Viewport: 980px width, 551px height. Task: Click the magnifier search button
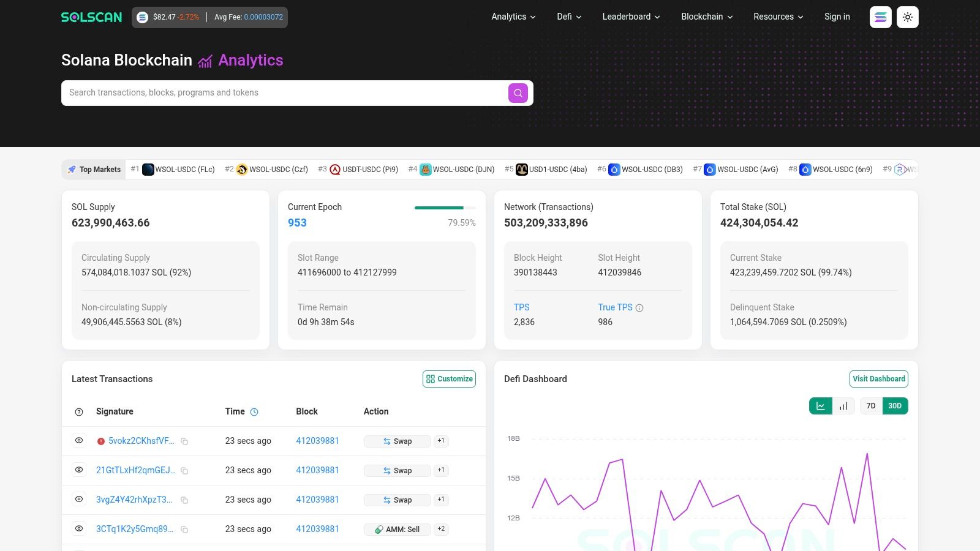pos(518,92)
